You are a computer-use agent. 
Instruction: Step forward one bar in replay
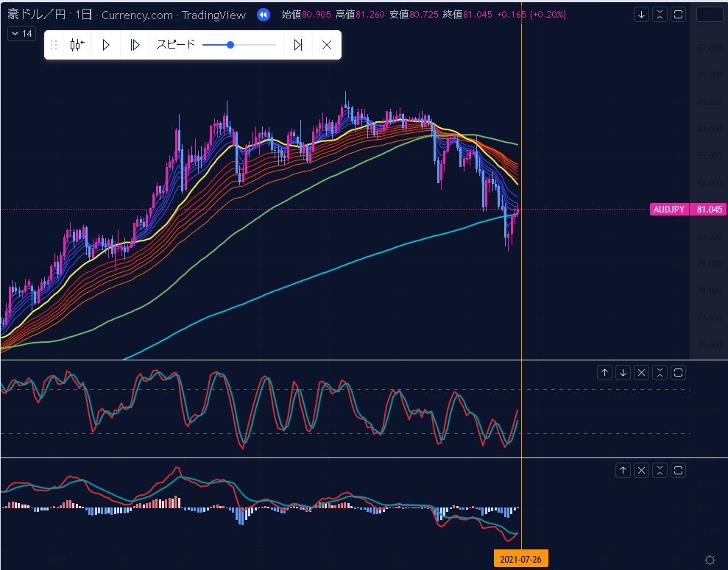coord(135,45)
